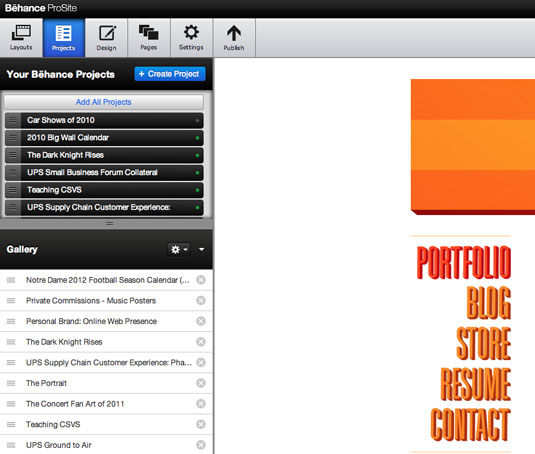The height and width of the screenshot is (454, 535).
Task: Click the Add All Projects button
Action: click(x=104, y=102)
